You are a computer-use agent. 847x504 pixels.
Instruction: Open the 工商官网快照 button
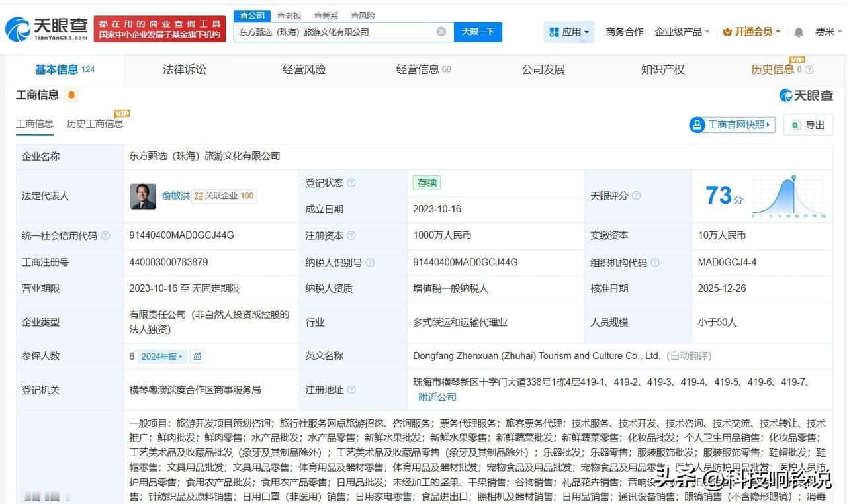pos(733,124)
